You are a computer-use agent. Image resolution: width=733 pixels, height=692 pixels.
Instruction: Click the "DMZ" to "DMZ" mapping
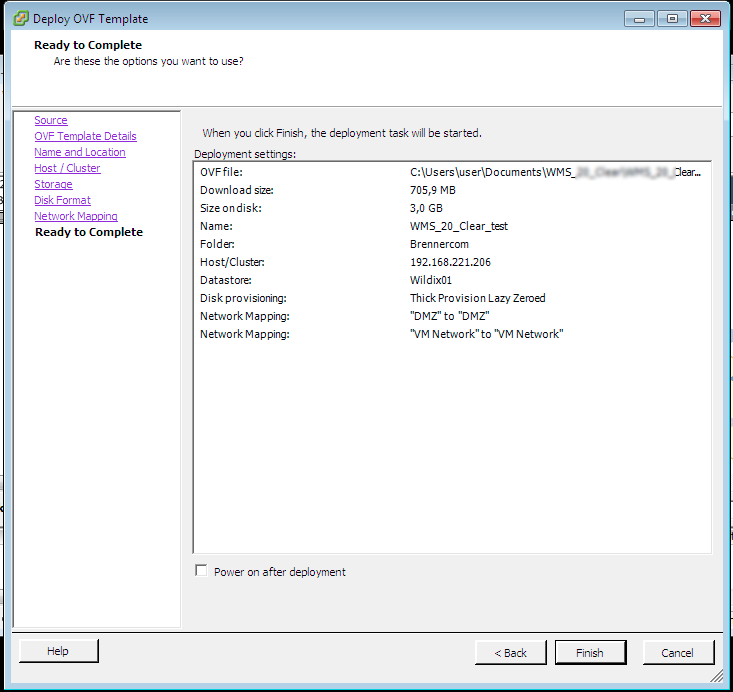[449, 316]
